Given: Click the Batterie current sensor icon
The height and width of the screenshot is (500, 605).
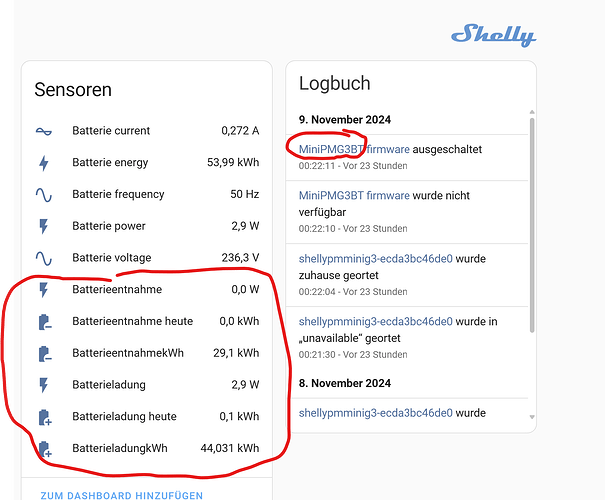Looking at the screenshot, I should point(44,131).
